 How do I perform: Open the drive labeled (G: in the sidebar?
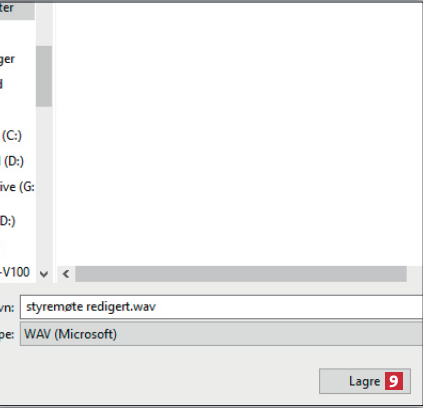17,187
